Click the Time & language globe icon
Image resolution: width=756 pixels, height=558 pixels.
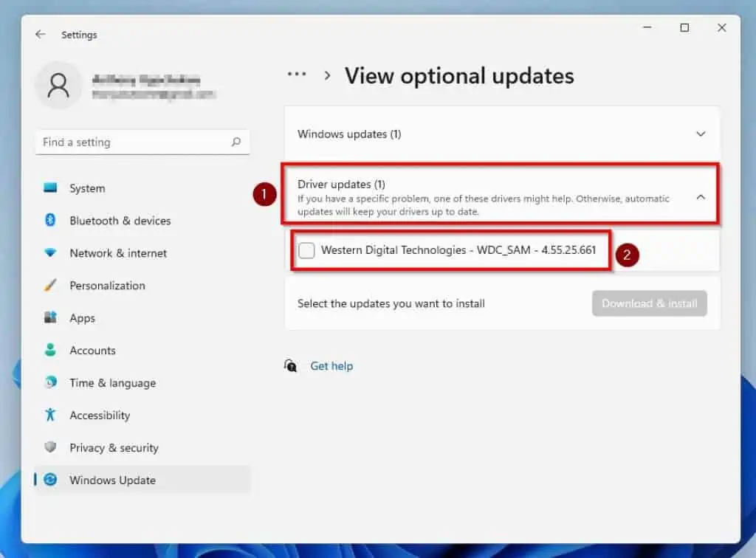pos(50,382)
